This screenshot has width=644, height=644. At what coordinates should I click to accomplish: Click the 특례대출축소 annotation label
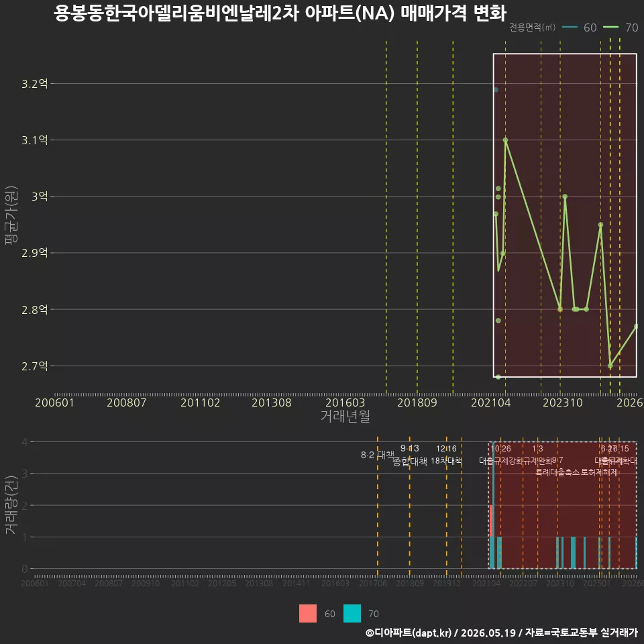tap(557, 472)
